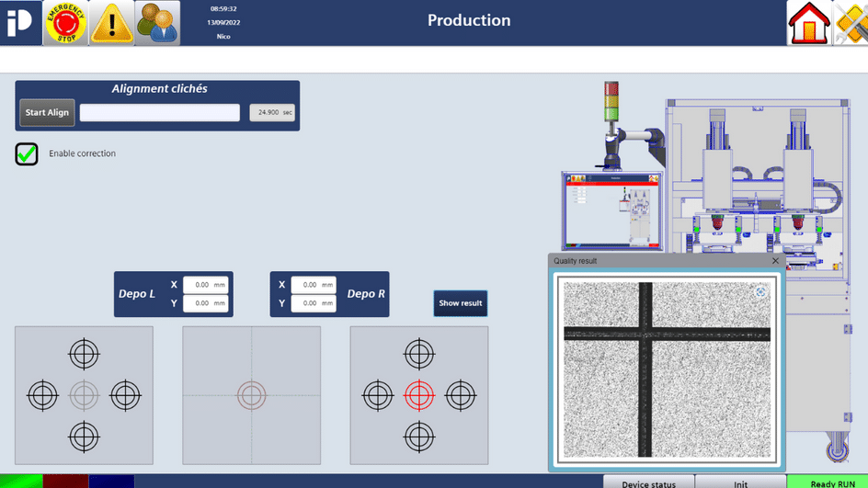Open the user login icon
Screen dimensions: 868x488
click(x=157, y=23)
